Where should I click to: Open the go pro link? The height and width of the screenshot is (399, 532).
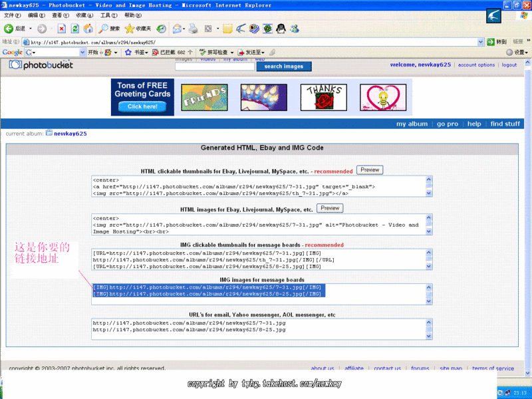(x=447, y=124)
